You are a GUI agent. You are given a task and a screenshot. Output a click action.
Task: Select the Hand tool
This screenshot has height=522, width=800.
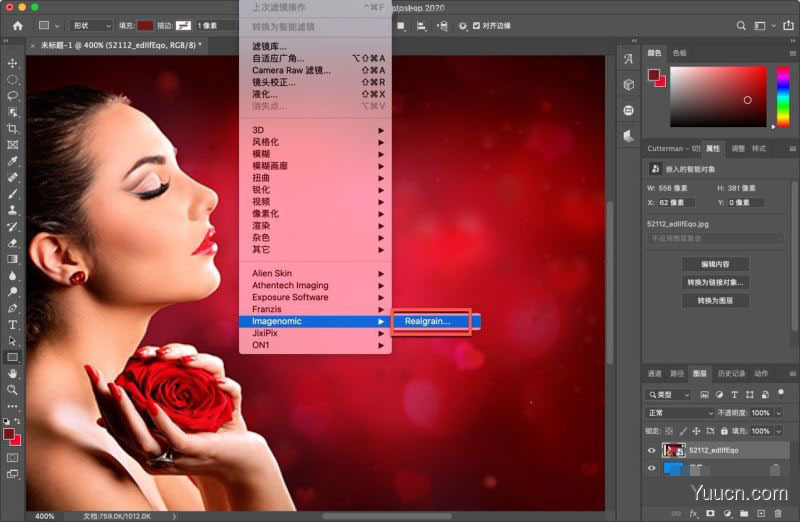point(13,374)
